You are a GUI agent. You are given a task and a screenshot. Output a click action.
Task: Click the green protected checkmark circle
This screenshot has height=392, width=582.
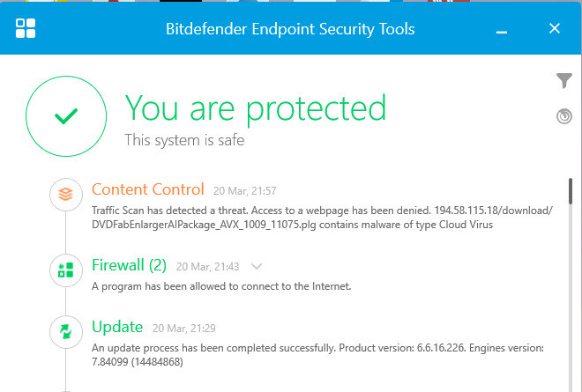pyautogui.click(x=65, y=115)
